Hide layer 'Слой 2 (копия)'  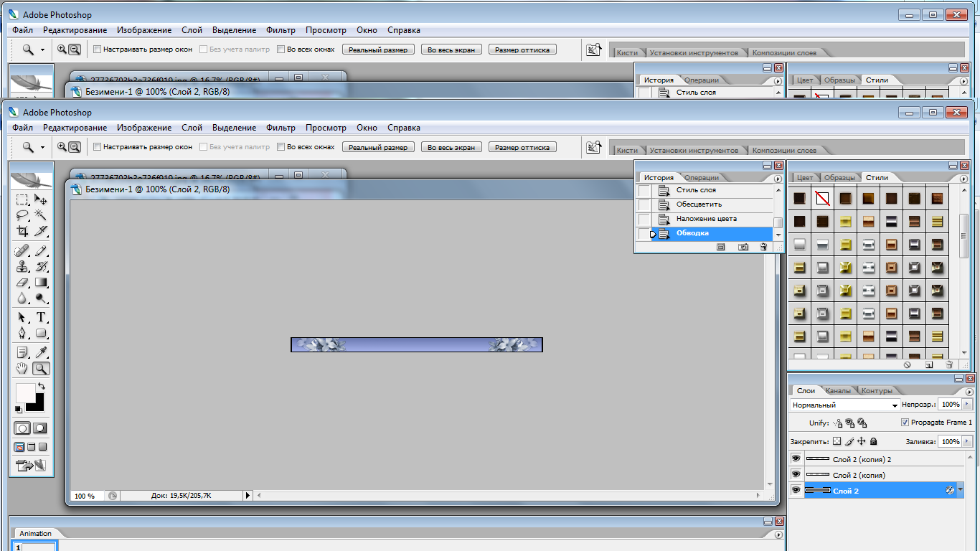[796, 475]
